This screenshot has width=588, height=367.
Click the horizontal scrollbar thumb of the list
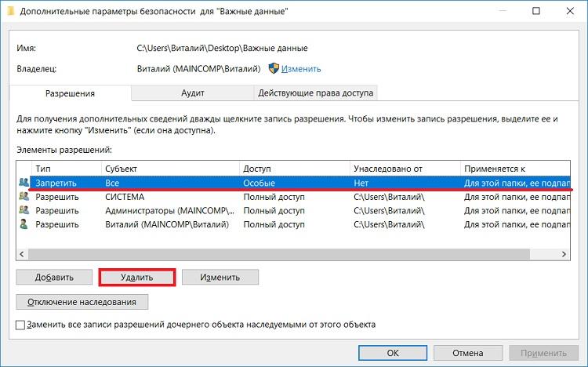pyautogui.click(x=279, y=254)
